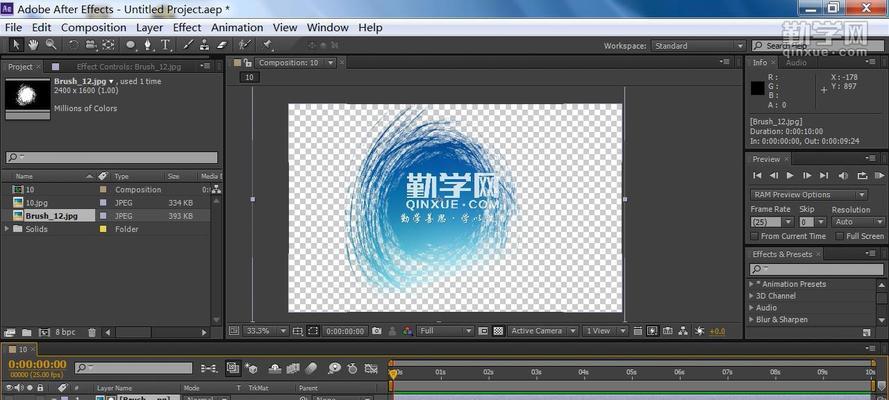Reset exposure in composition viewer
This screenshot has height=400, width=889.
click(699, 331)
